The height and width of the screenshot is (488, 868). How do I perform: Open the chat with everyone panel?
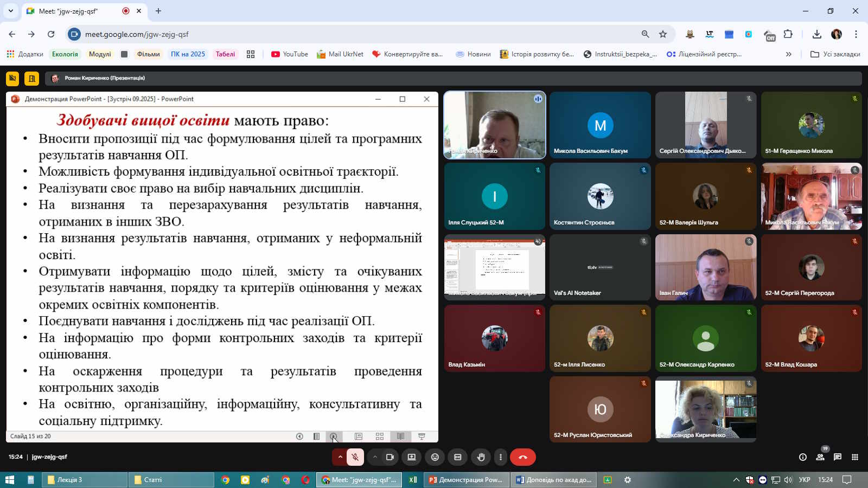838,457
